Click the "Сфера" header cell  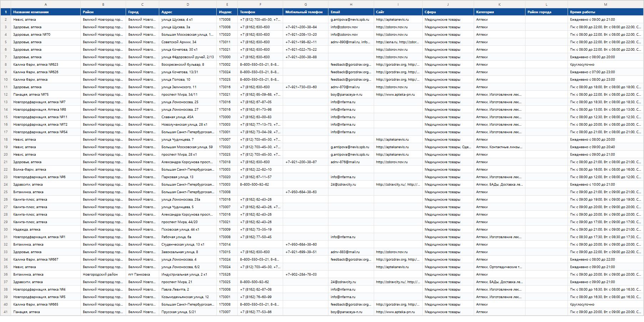click(x=448, y=12)
